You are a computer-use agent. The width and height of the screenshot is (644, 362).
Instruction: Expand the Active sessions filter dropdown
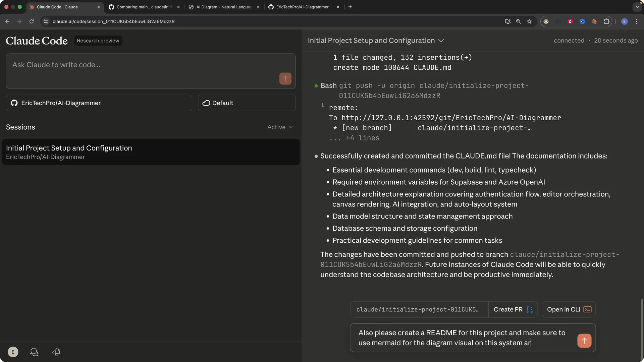(280, 127)
